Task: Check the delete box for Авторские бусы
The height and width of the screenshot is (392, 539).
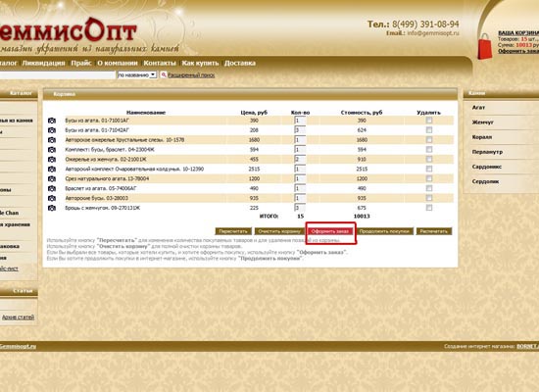Action: 428,198
